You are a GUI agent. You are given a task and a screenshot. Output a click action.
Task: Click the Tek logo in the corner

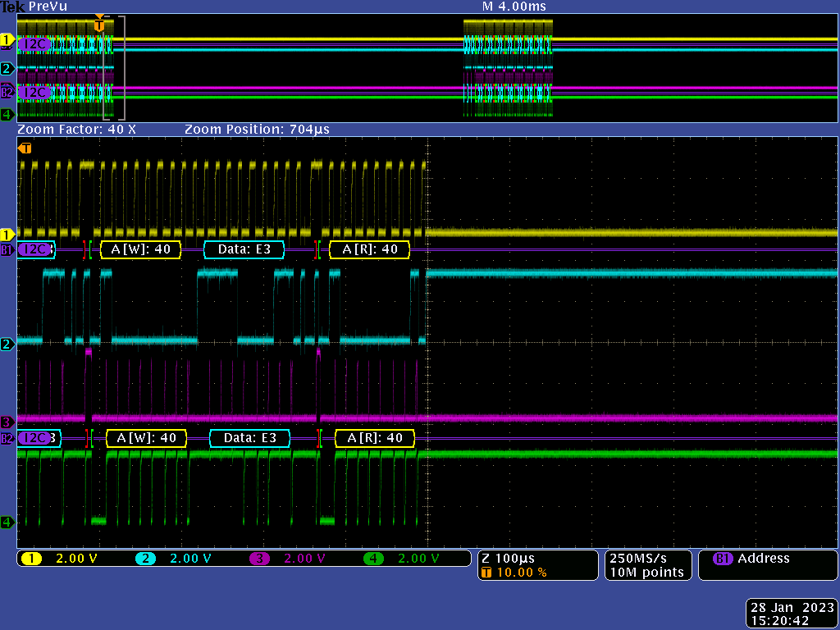(x=13, y=7)
